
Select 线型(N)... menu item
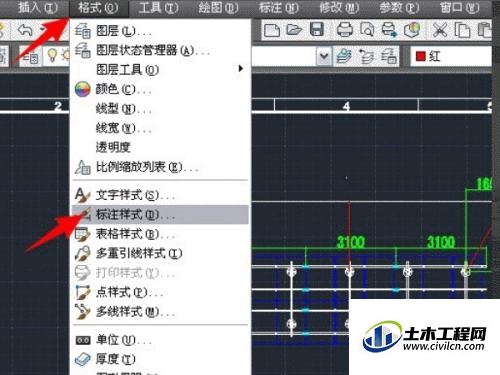tap(160, 109)
